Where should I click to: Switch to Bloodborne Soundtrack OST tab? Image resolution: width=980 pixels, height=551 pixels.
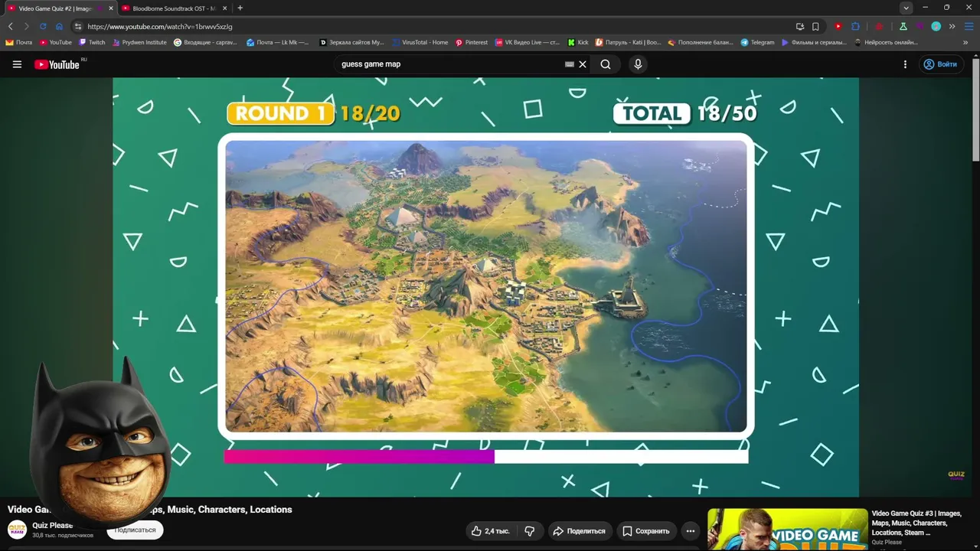click(174, 8)
